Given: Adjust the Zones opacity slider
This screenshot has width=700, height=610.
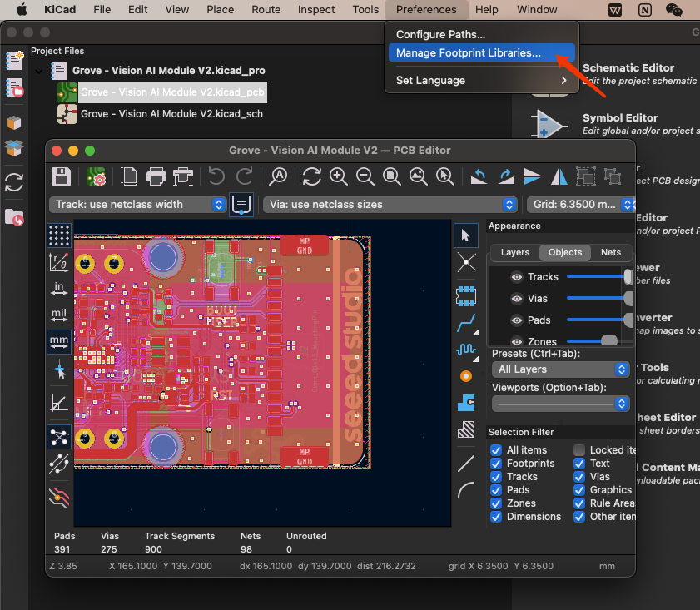Looking at the screenshot, I should (599, 341).
